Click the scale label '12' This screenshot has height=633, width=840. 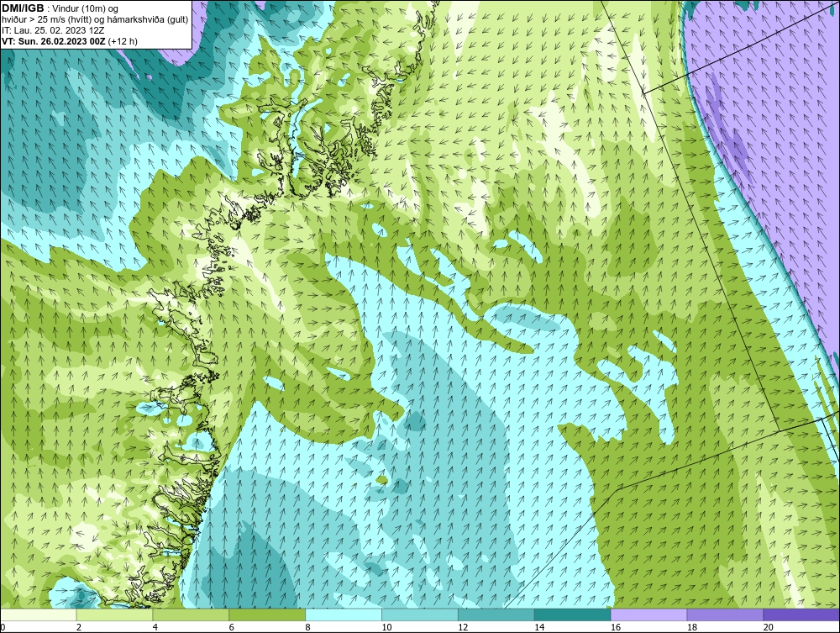point(463,627)
